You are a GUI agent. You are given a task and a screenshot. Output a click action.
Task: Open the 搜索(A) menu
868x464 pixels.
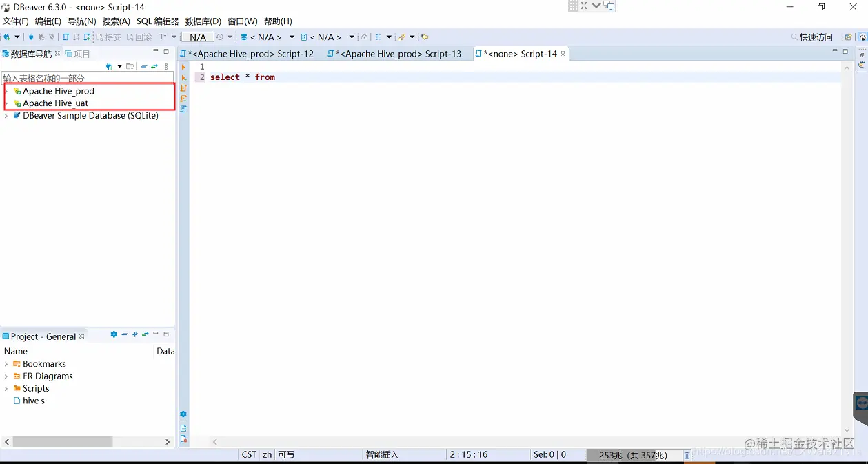[117, 21]
